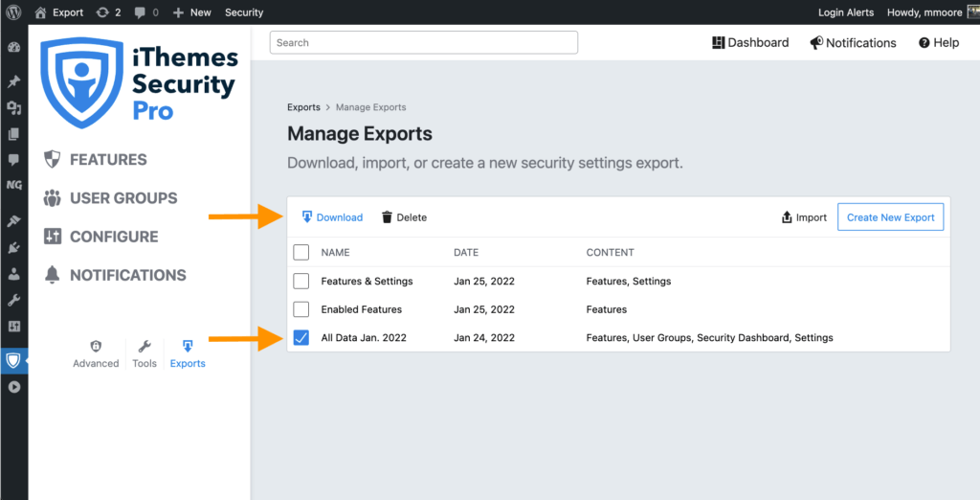Check the Enabled Features export row
The image size is (980, 500).
point(301,309)
